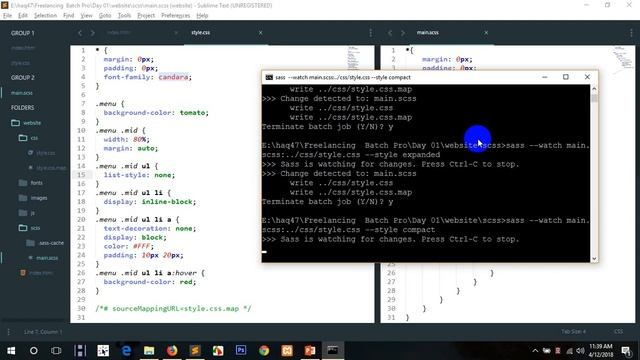
Task: Open left pane tab options menu (three dots)
Action: 371,33
